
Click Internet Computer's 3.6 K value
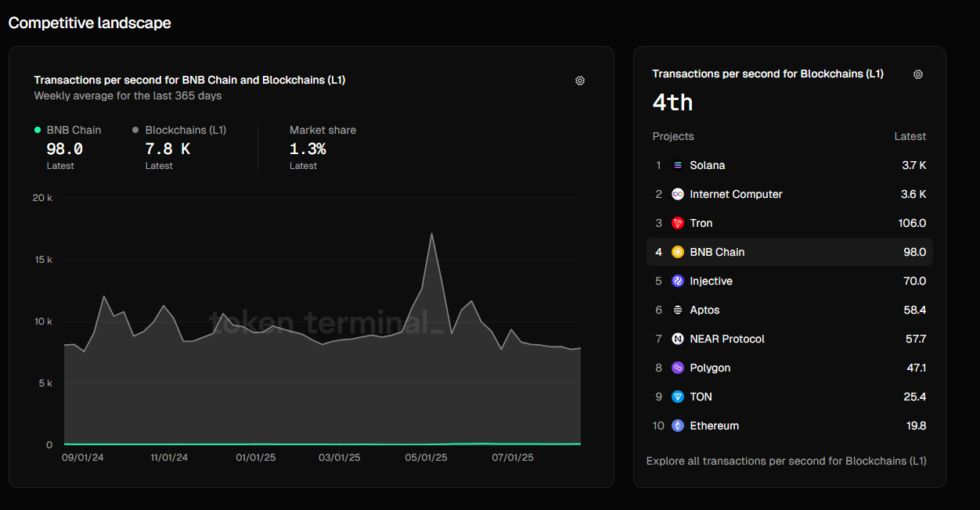tap(914, 194)
